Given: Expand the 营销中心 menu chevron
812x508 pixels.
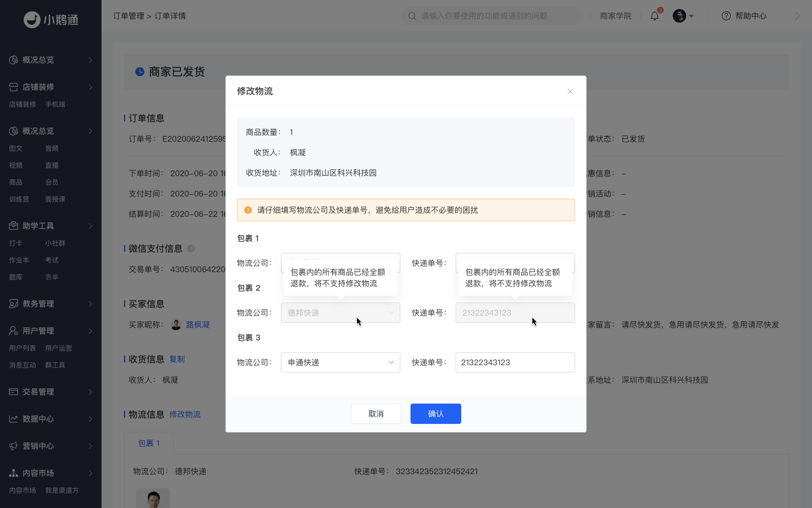Looking at the screenshot, I should click(x=90, y=446).
